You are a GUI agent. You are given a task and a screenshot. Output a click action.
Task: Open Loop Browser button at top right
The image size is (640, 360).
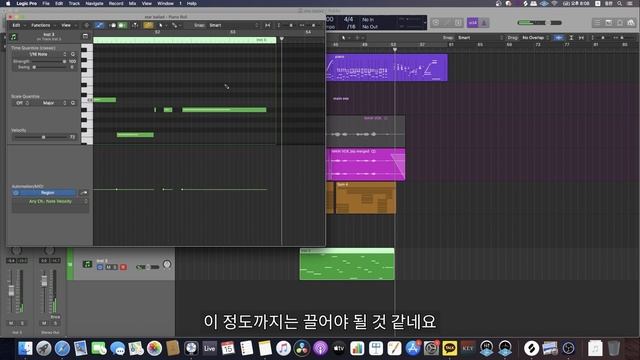(x=620, y=23)
